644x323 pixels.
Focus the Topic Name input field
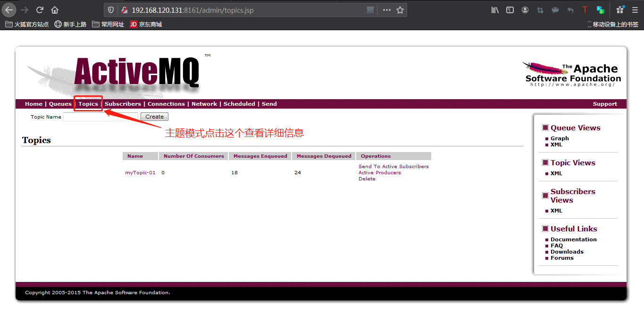coord(100,117)
